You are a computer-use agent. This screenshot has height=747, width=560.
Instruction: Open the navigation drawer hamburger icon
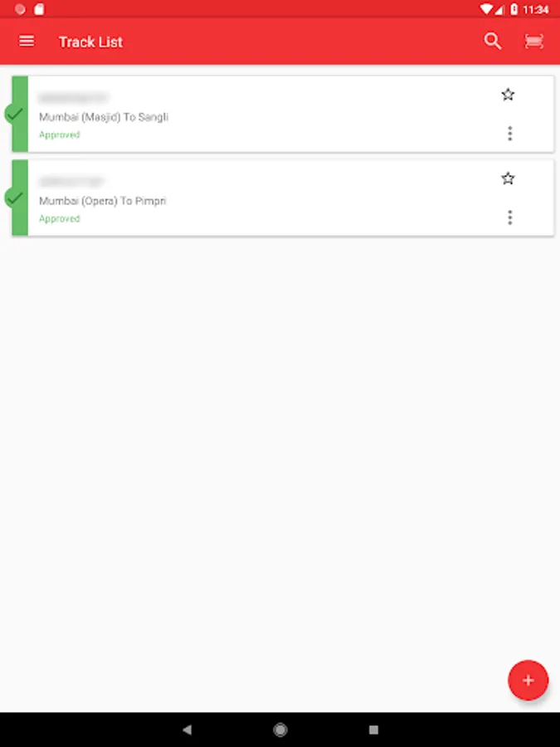click(x=27, y=41)
